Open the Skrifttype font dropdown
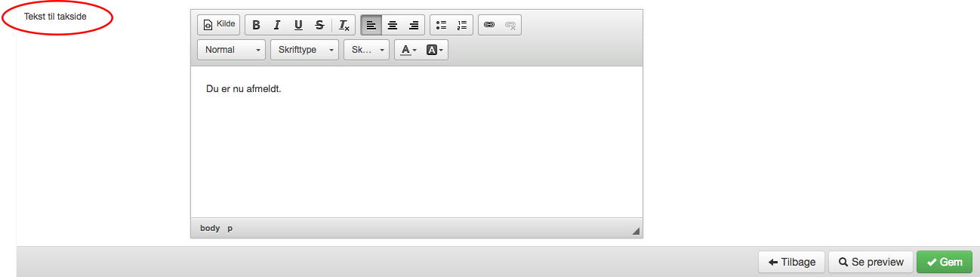 (x=304, y=50)
